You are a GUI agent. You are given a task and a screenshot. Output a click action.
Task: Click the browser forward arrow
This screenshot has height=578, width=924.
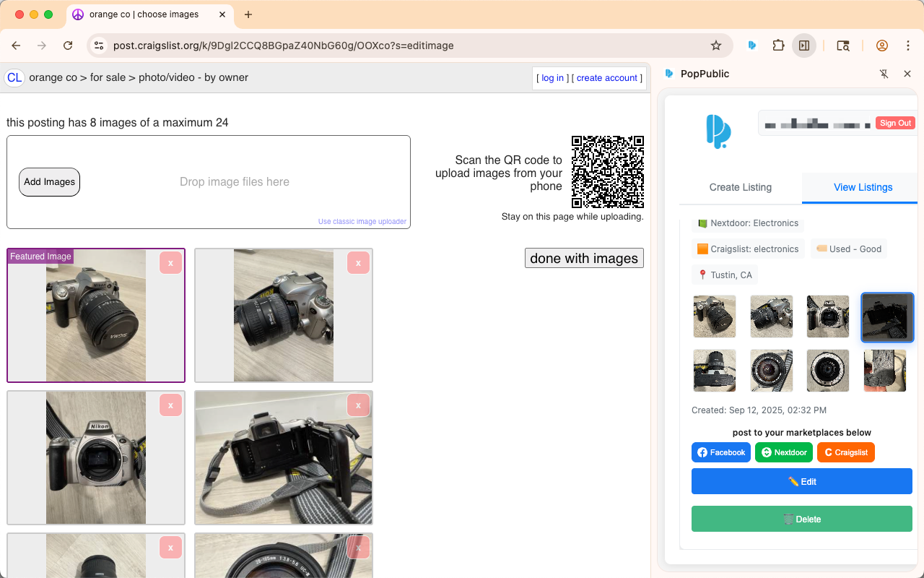click(42, 46)
